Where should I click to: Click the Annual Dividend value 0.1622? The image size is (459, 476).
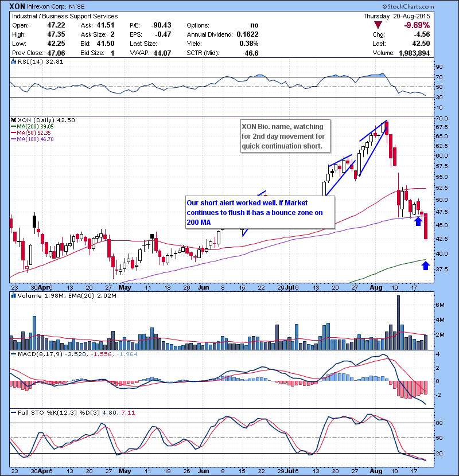click(x=247, y=34)
